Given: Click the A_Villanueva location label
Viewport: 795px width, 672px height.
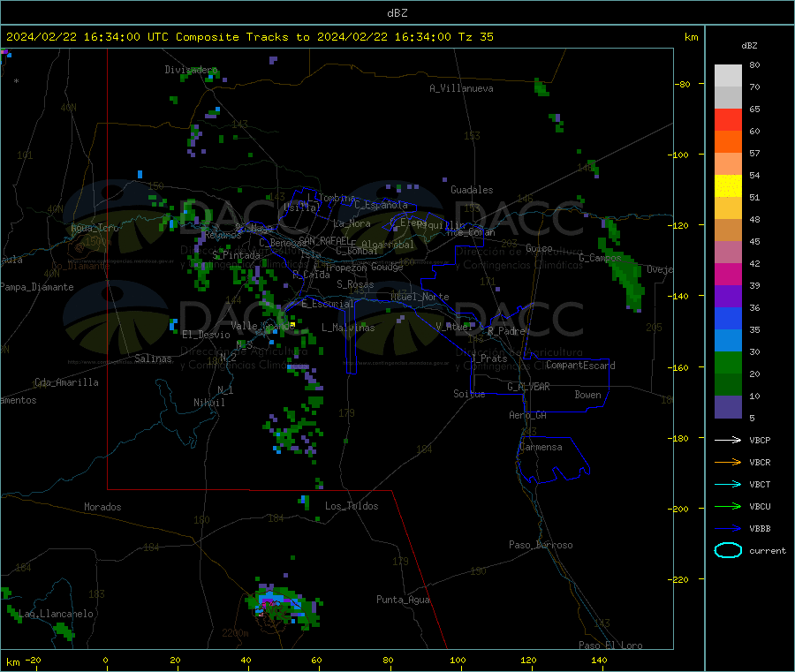Looking at the screenshot, I should click(461, 88).
